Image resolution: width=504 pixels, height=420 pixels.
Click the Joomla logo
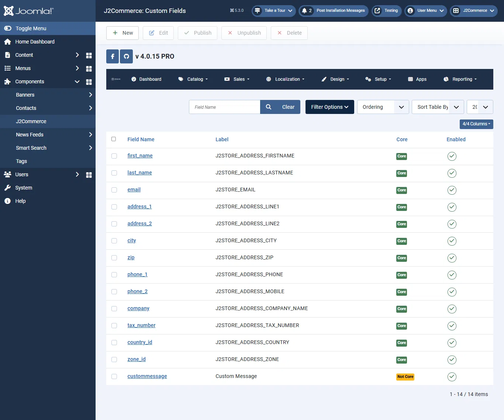point(28,11)
